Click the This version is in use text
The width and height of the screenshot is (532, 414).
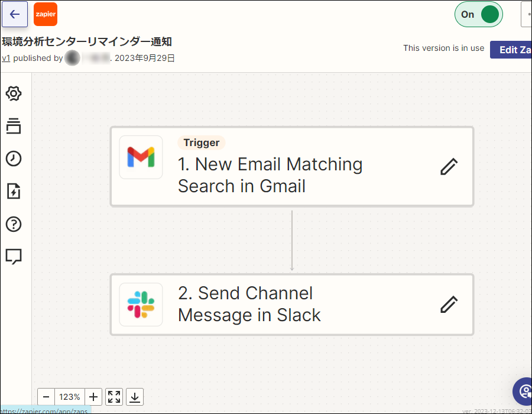point(443,48)
